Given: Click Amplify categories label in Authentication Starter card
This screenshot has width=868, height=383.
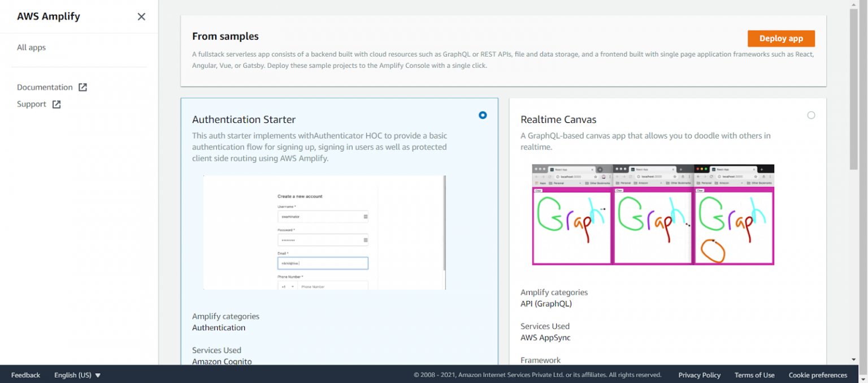Looking at the screenshot, I should pos(225,316).
